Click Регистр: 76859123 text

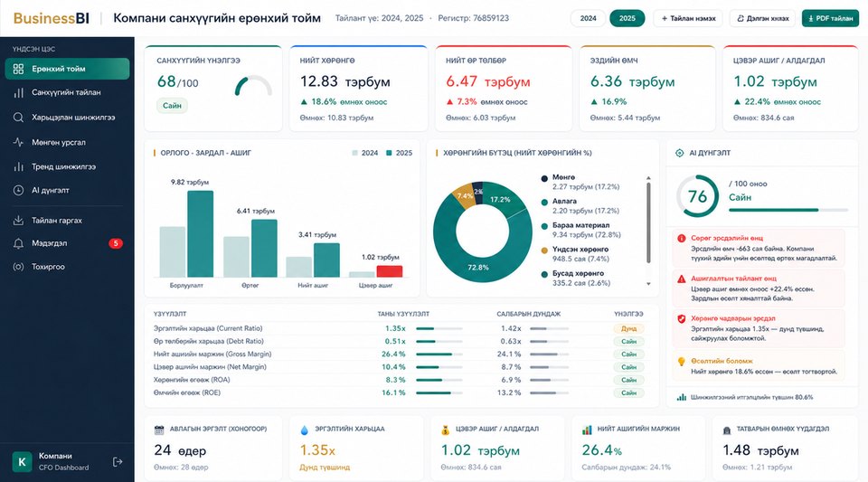[473, 18]
